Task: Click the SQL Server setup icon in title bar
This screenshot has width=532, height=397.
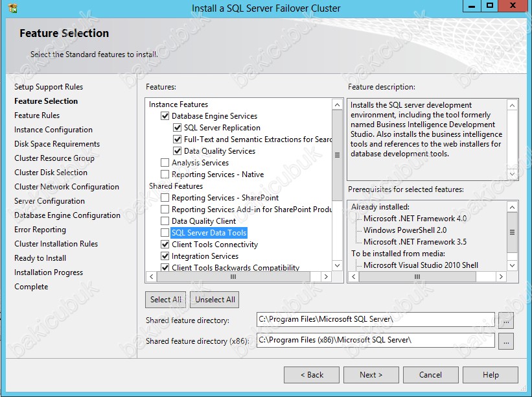Action: (x=13, y=8)
